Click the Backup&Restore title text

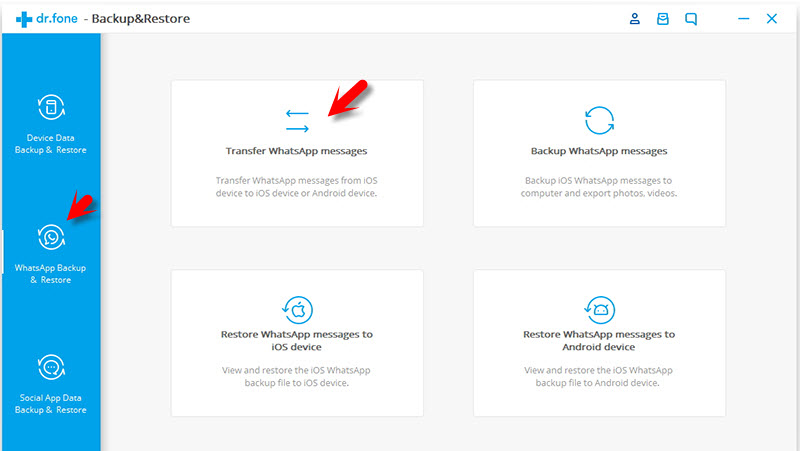pos(141,19)
